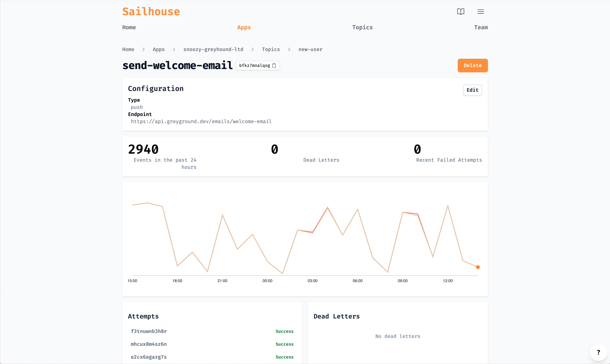Screen dimensions: 610x364
Task: Click the Sailhouse logo
Action: [151, 12]
